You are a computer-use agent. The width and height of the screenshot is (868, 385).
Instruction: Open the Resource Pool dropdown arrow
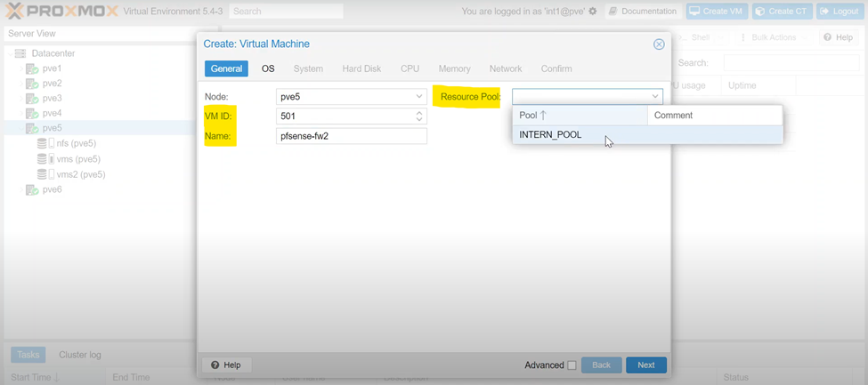pos(655,97)
